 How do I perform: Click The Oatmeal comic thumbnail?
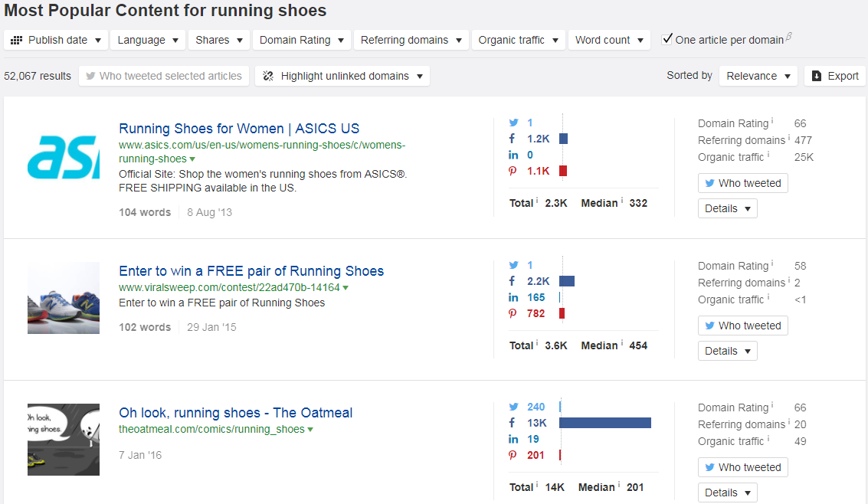[64, 440]
